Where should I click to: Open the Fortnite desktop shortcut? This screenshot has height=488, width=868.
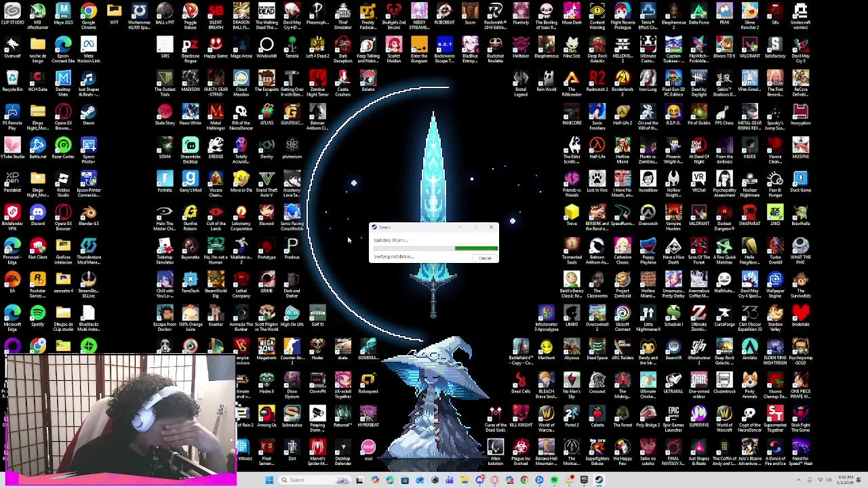(x=165, y=182)
